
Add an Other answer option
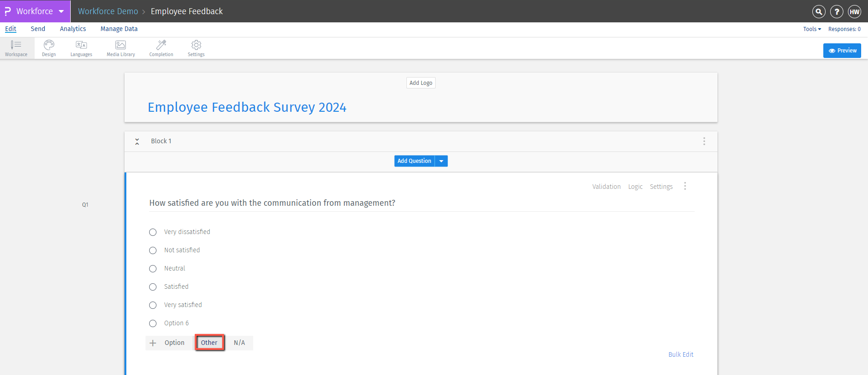(209, 343)
